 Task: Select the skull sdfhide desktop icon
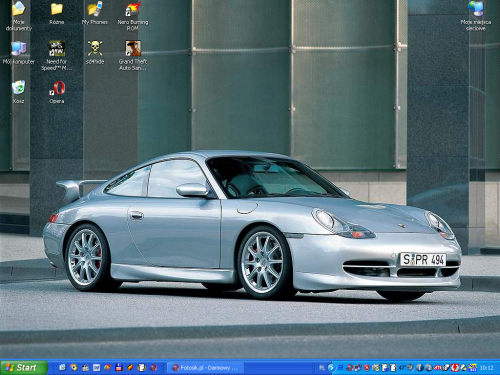(95, 53)
